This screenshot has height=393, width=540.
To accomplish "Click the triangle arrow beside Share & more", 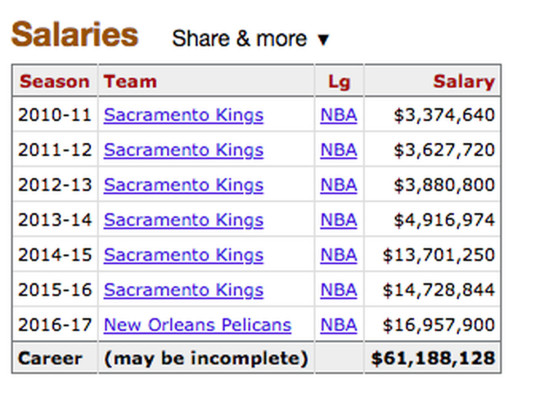I will (323, 39).
